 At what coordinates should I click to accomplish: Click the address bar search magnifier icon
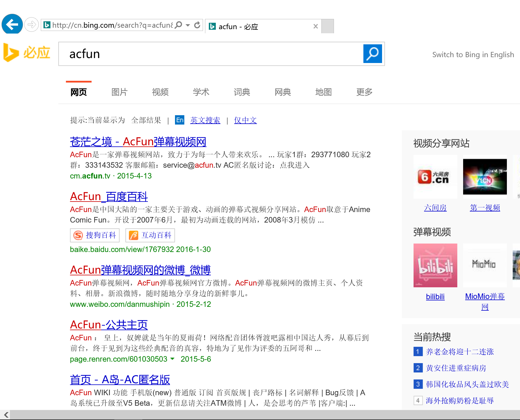pos(178,25)
